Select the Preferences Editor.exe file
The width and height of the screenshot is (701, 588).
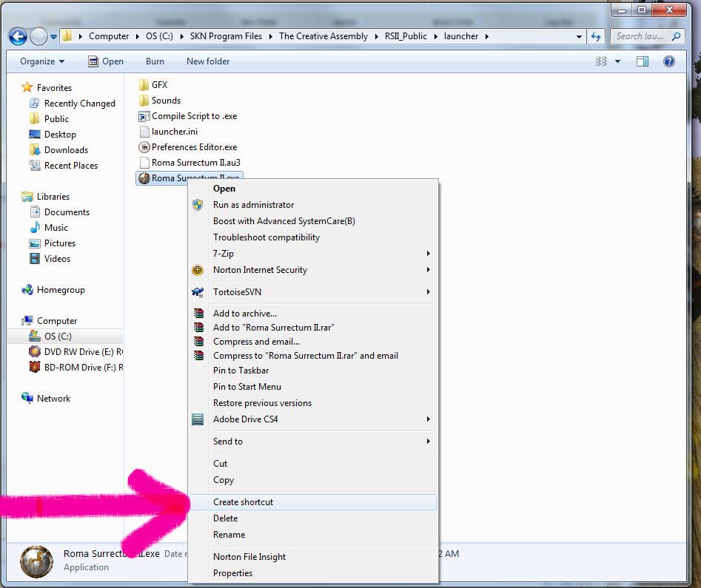[194, 147]
